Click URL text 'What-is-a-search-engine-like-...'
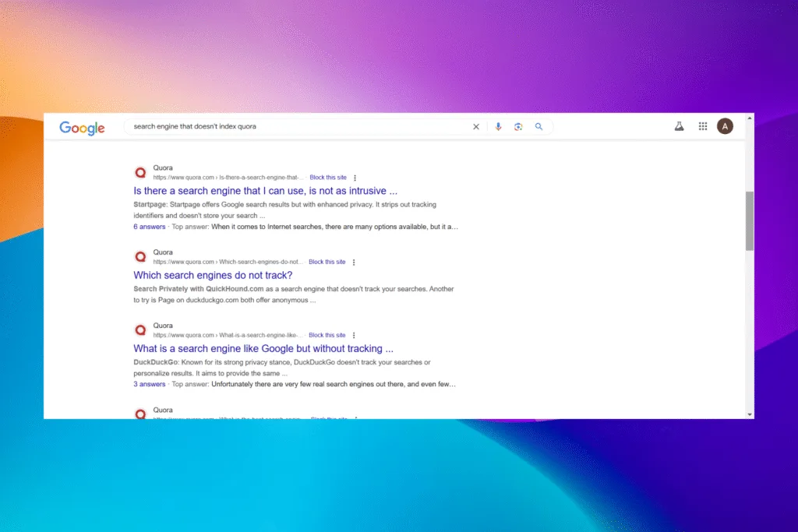Viewport: 798px width, 532px height. tap(260, 335)
